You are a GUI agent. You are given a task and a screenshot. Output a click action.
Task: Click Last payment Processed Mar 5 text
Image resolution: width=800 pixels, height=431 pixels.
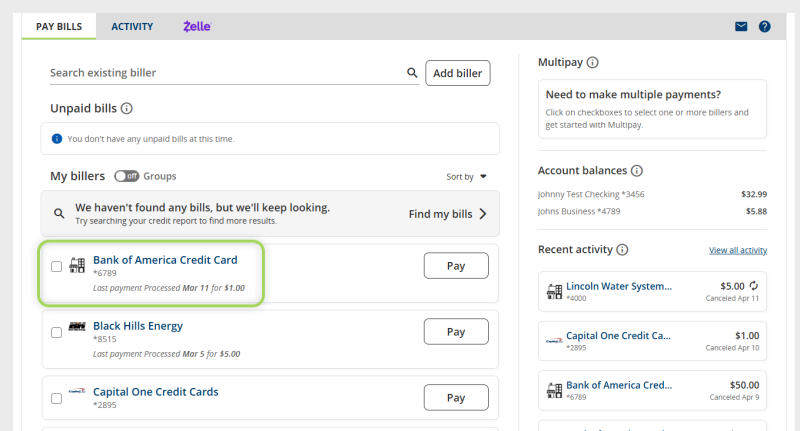click(x=166, y=354)
